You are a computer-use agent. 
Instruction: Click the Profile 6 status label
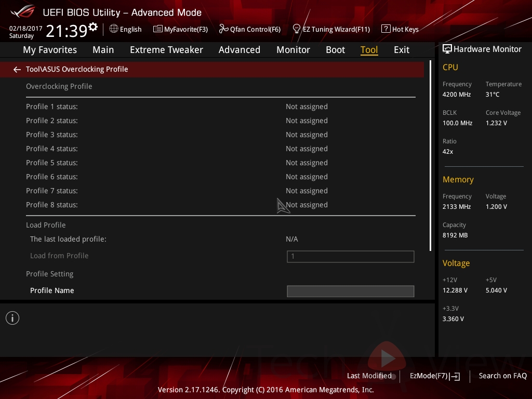[52, 177]
